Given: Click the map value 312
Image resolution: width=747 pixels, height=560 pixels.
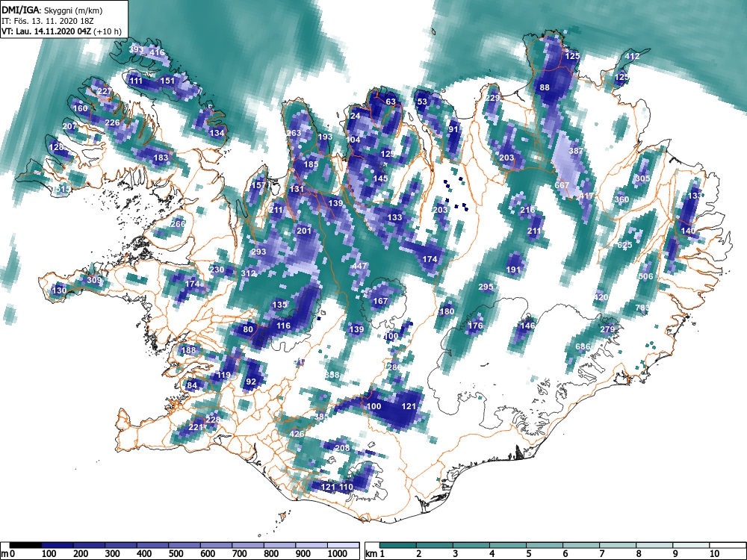Looking at the screenshot, I should coord(248,273).
